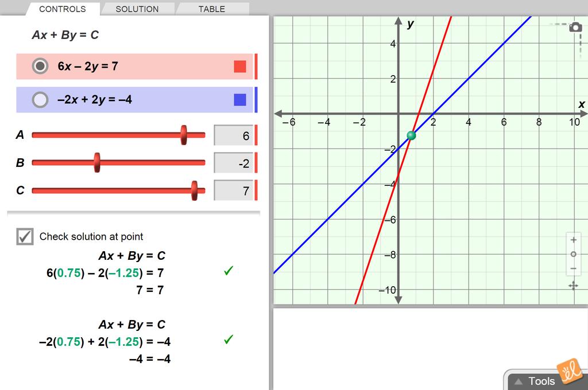Click the x-axis label 10
The width and height of the screenshot is (588, 390).
tap(574, 122)
